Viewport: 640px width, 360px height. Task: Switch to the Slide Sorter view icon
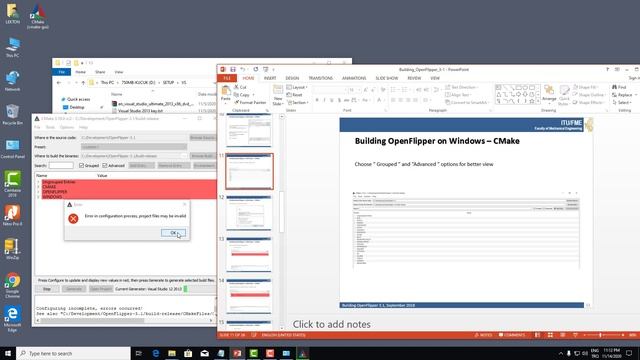click(550, 335)
